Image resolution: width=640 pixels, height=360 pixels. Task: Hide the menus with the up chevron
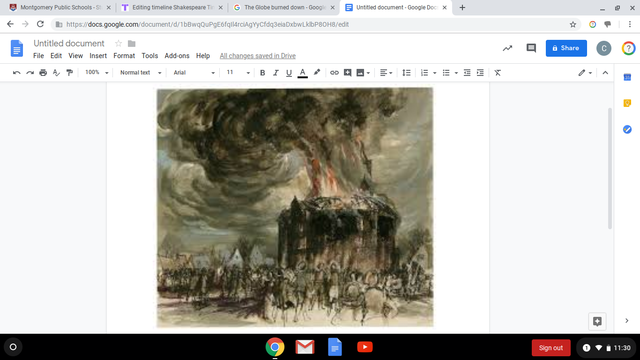click(605, 73)
